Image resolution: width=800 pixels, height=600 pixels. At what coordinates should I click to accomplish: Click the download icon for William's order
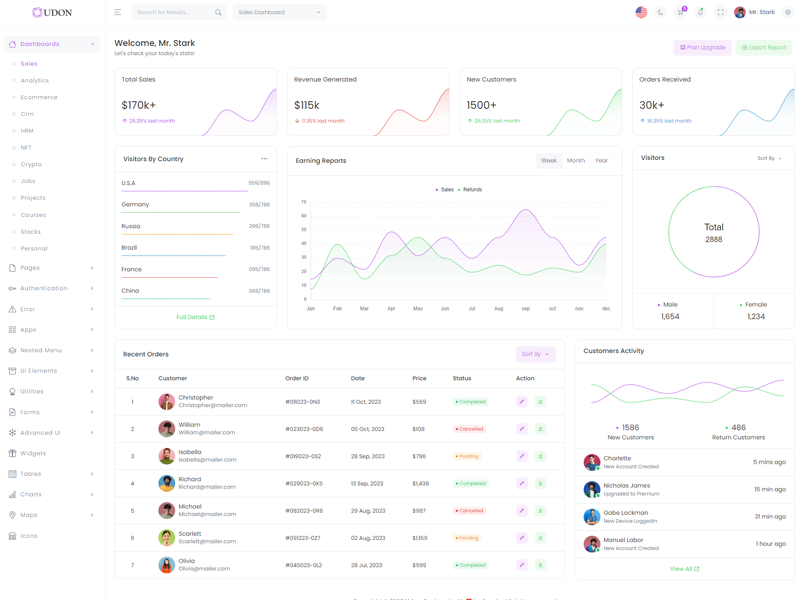click(540, 429)
